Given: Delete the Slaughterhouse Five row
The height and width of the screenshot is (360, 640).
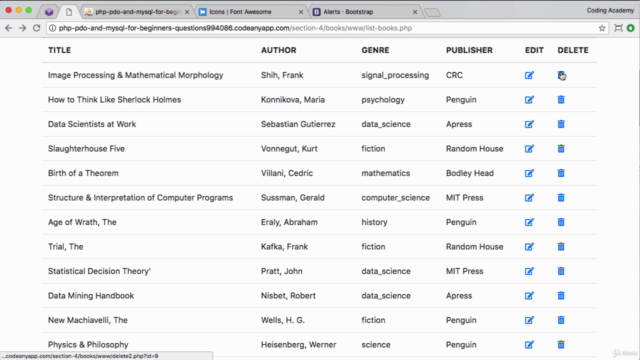Looking at the screenshot, I should click(x=561, y=149).
